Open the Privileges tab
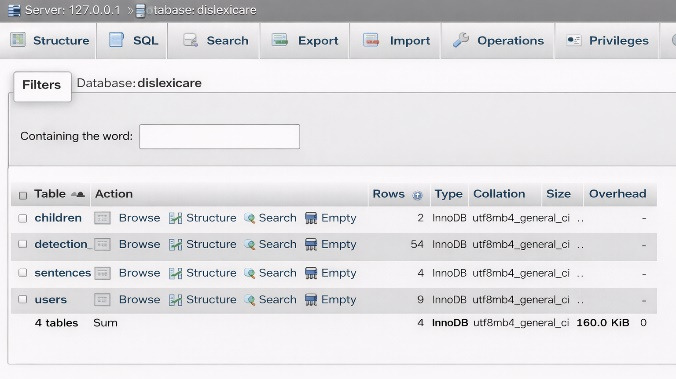Screen dimensions: 676x379 [x=607, y=41]
